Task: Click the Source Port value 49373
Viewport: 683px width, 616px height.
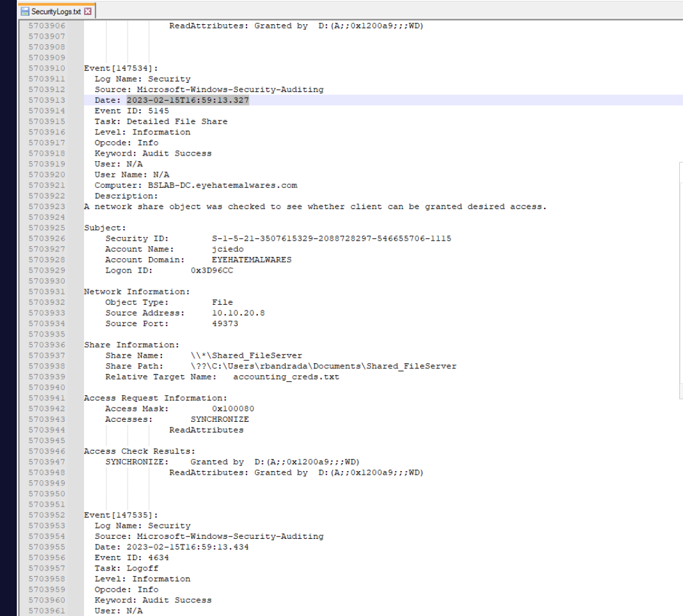Action: pyautogui.click(x=225, y=324)
